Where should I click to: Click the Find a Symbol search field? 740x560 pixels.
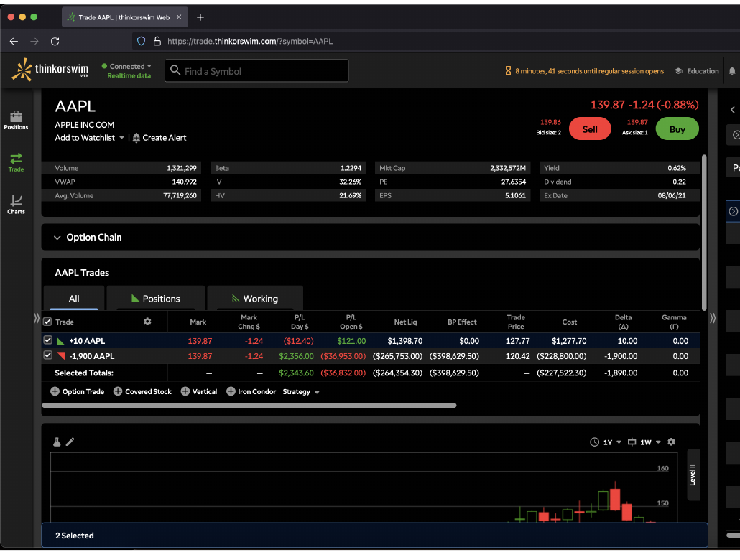[256, 71]
